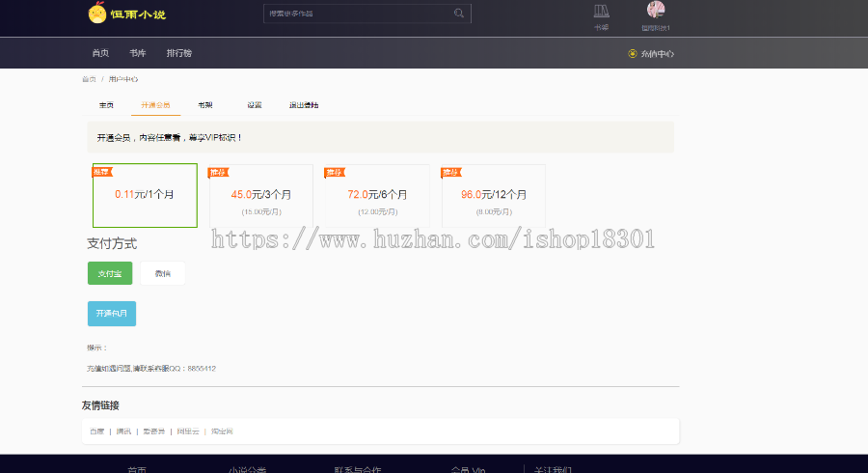
Task: Click the 支付方式 heading
Action: [x=112, y=243]
